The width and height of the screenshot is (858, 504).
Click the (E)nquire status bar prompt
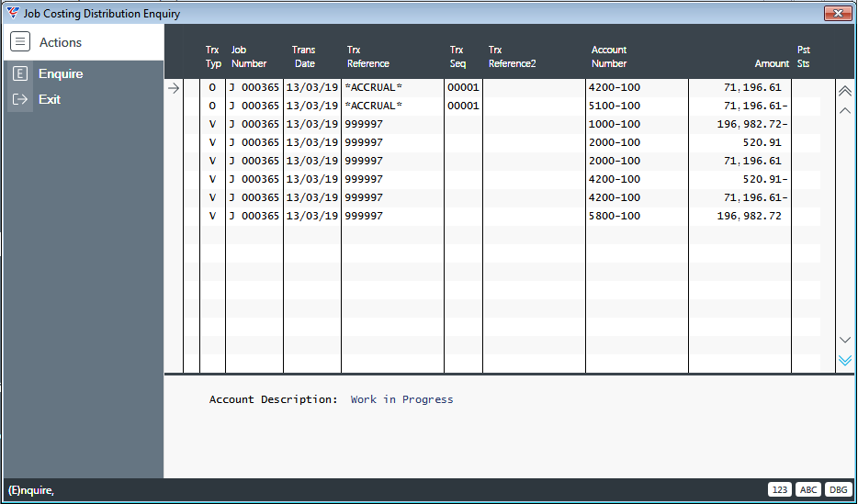pos(30,490)
